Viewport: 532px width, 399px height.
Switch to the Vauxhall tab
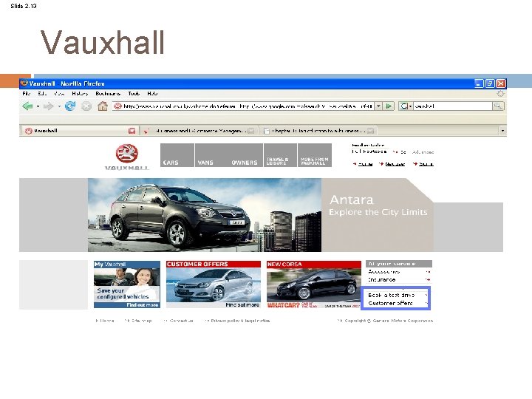coord(79,131)
